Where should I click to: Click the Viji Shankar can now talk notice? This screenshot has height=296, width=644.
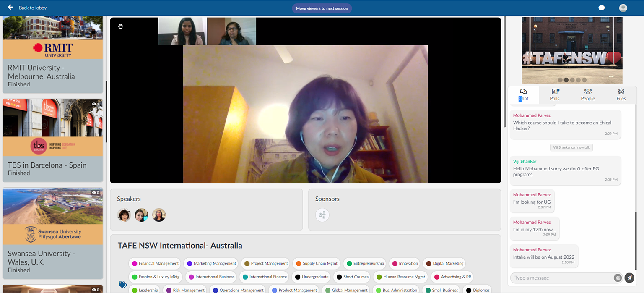point(571,147)
